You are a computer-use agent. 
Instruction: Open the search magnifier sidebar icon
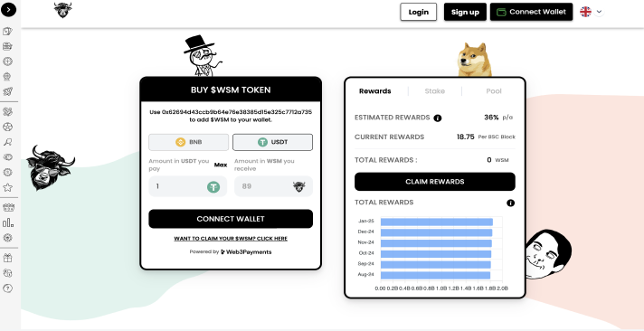(7, 142)
